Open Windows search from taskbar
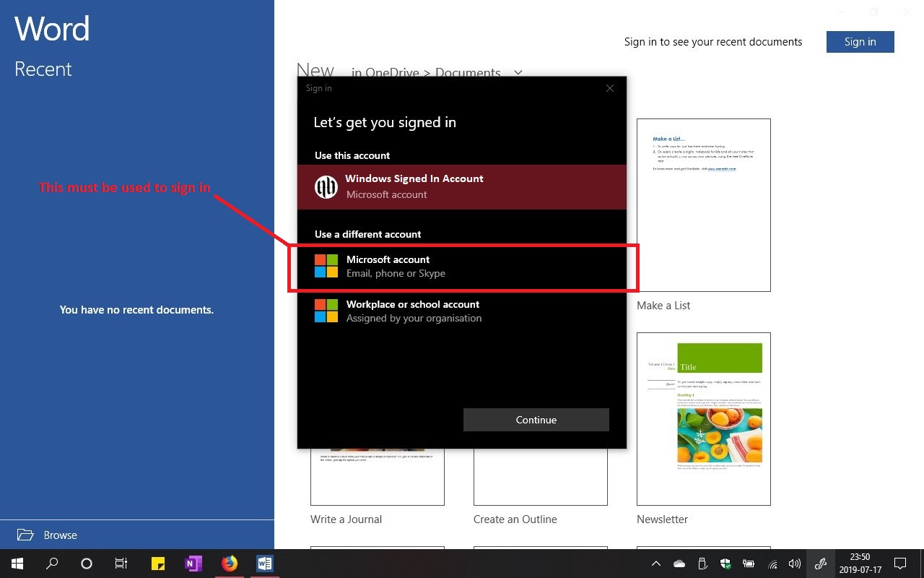Screen dimensions: 924x578 tap(52, 564)
